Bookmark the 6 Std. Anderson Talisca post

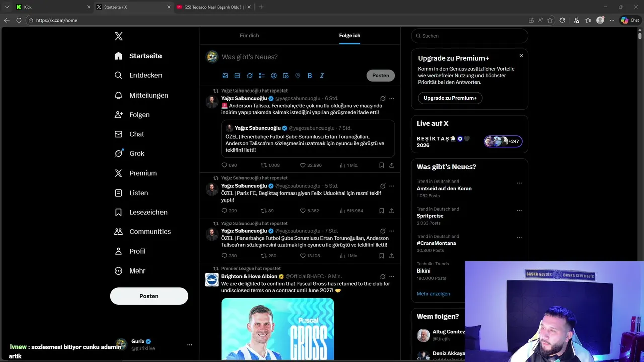(x=382, y=165)
